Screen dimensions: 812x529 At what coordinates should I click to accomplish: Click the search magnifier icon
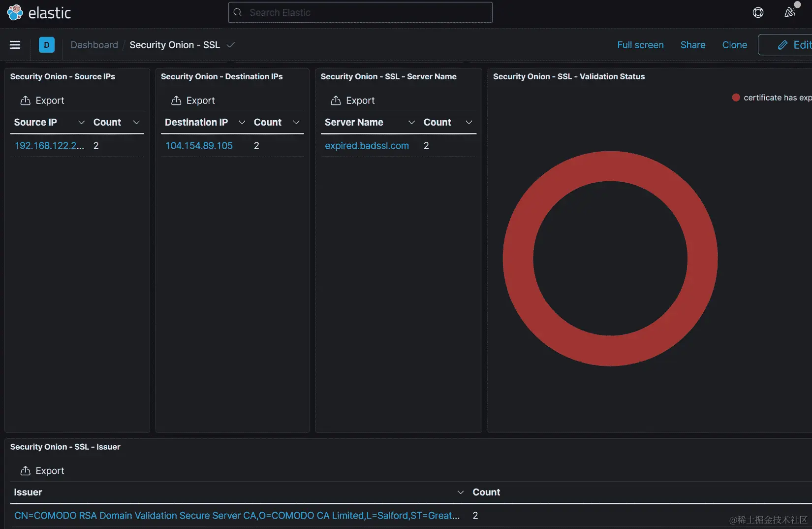pyautogui.click(x=238, y=12)
